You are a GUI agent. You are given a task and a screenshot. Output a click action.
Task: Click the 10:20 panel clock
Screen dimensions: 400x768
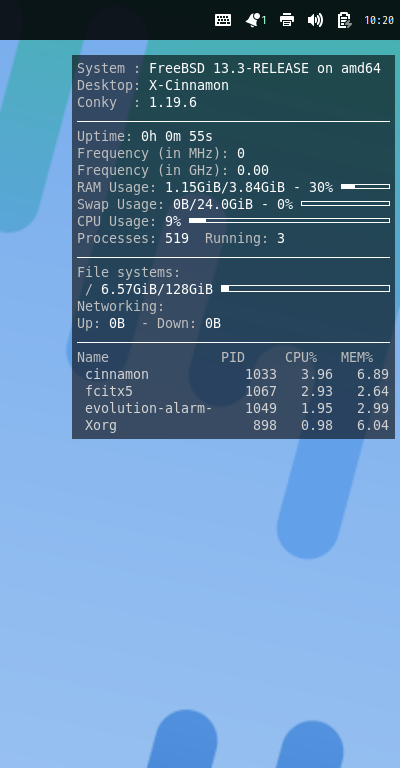[379, 20]
